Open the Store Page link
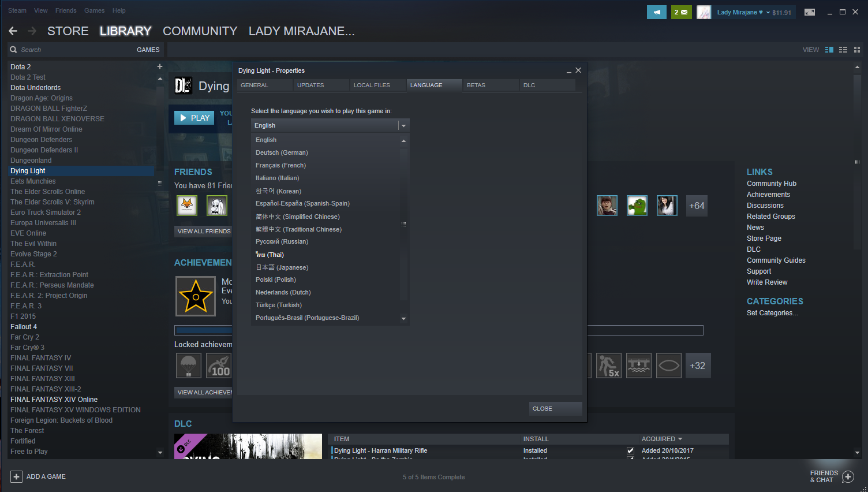Viewport: 868px width, 492px height. click(x=764, y=238)
